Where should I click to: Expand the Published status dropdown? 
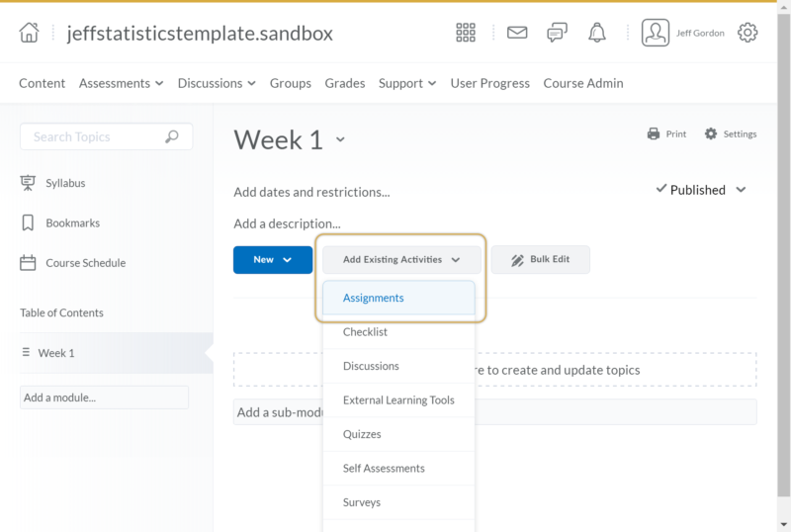[701, 190]
